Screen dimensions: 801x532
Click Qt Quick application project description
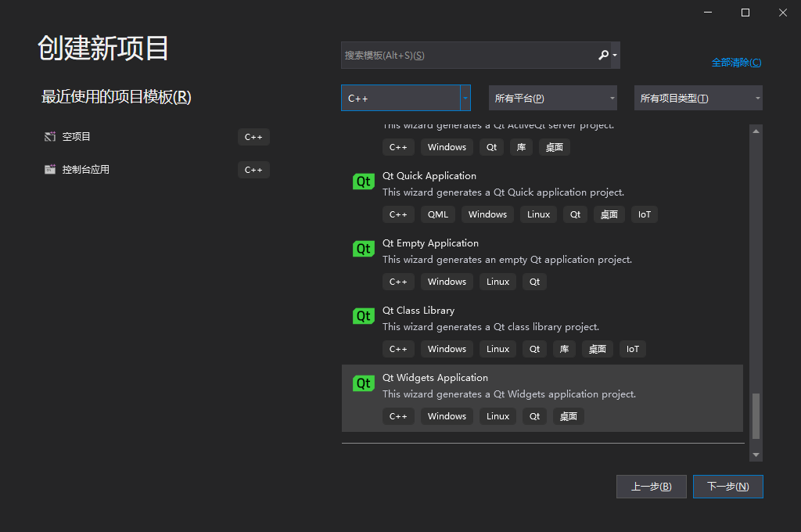[503, 192]
